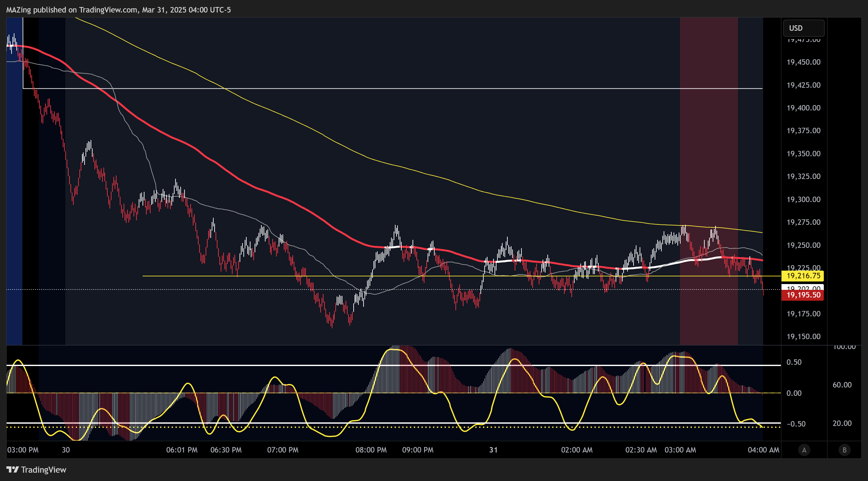
Task: Select the 19,250.00 price axis label
Action: pyautogui.click(x=803, y=245)
